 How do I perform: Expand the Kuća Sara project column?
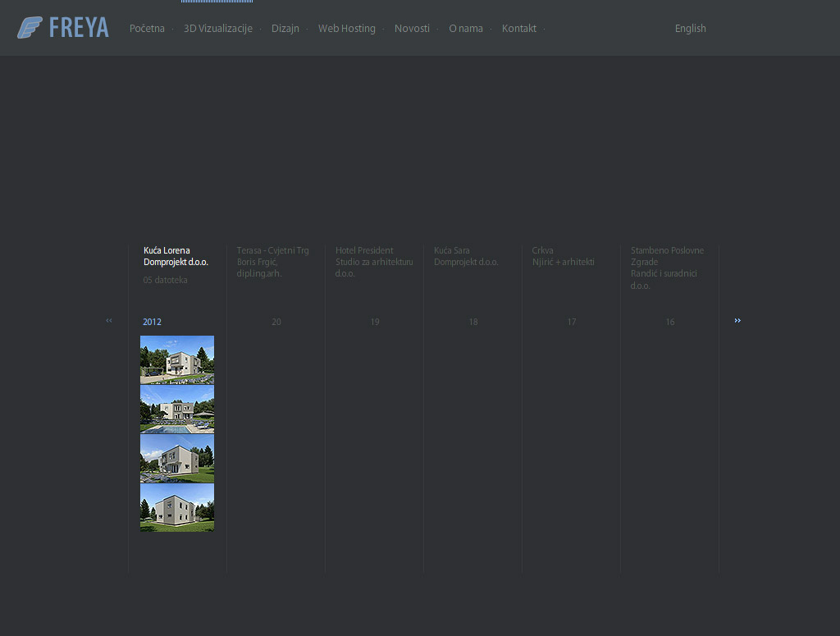pos(452,250)
